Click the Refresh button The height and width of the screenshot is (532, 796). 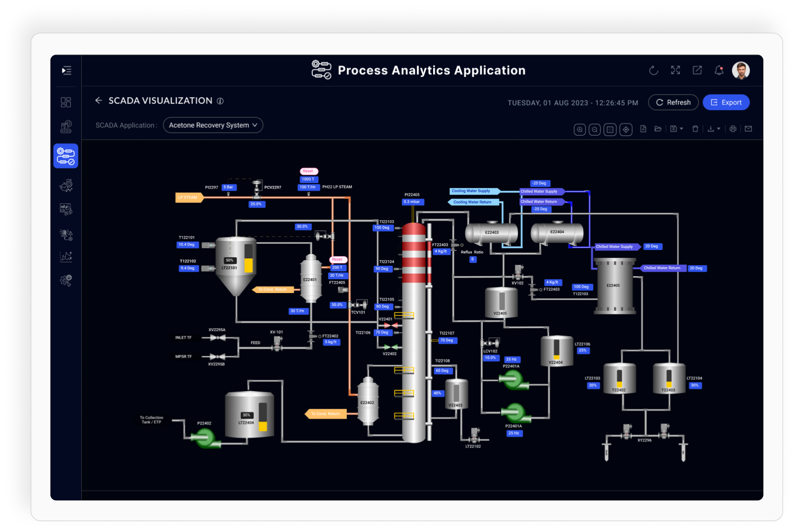673,102
